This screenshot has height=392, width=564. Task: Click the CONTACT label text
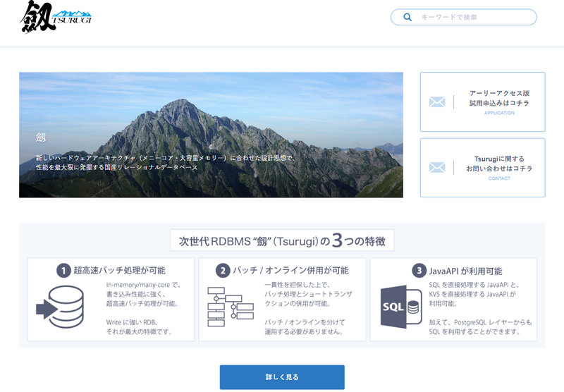point(499,178)
